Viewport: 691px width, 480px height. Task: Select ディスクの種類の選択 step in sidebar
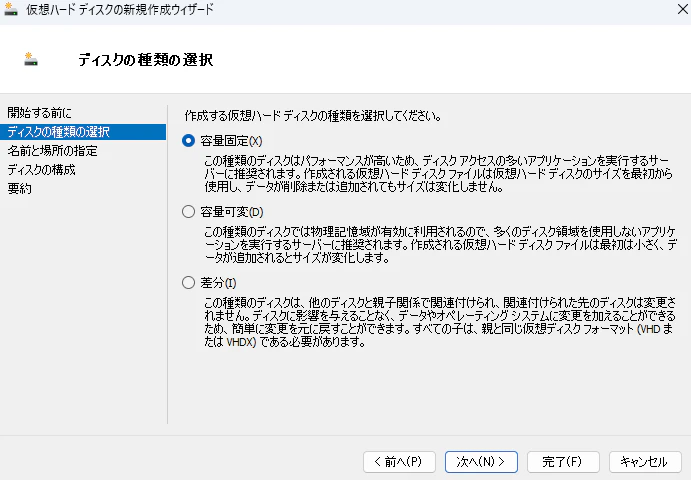(83, 132)
